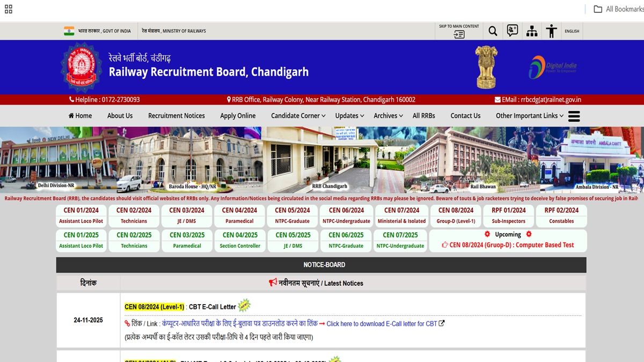Open the hamburger menu icon

574,116
